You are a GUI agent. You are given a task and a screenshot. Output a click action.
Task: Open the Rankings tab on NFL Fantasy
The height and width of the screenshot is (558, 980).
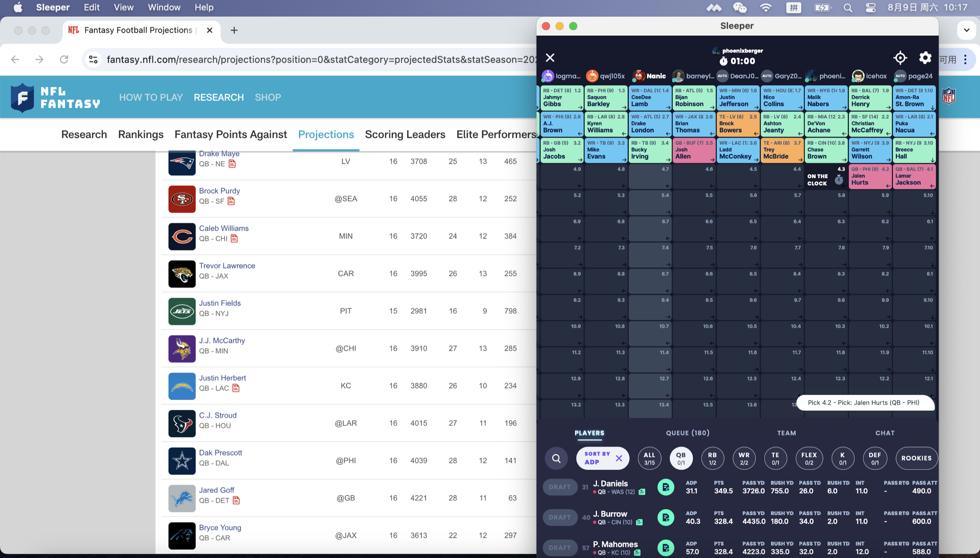pos(141,134)
